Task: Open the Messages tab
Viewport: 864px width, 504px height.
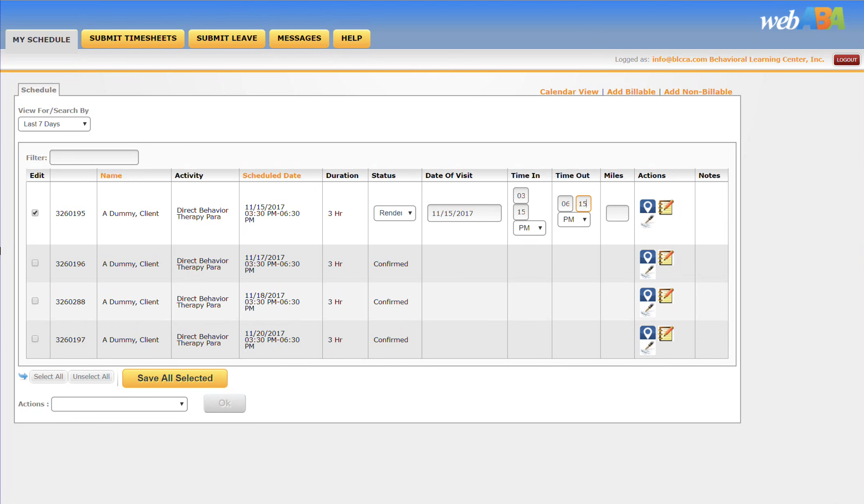Action: coord(299,38)
